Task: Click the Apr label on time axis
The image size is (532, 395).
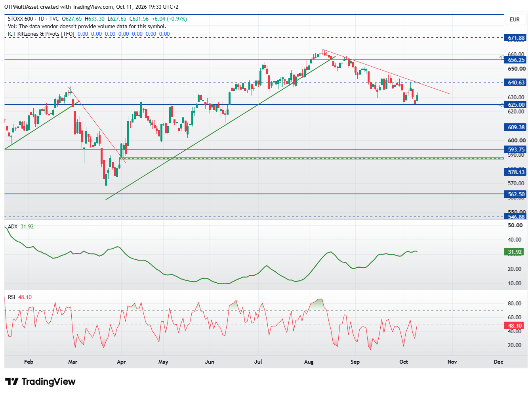Action: (x=121, y=362)
